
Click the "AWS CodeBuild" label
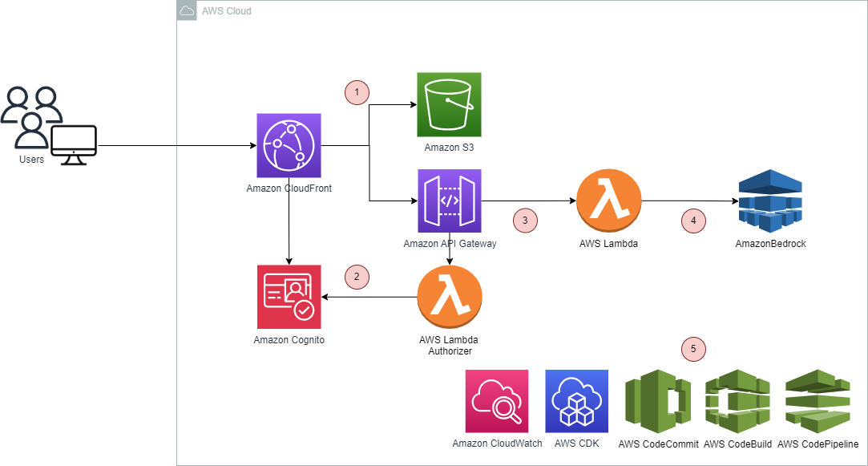coord(738,444)
